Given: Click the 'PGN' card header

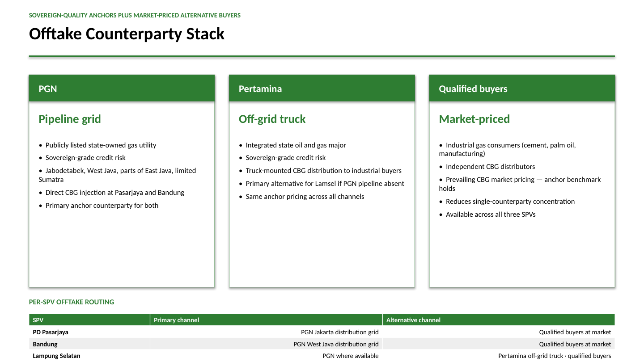Looking at the screenshot, I should (122, 88).
